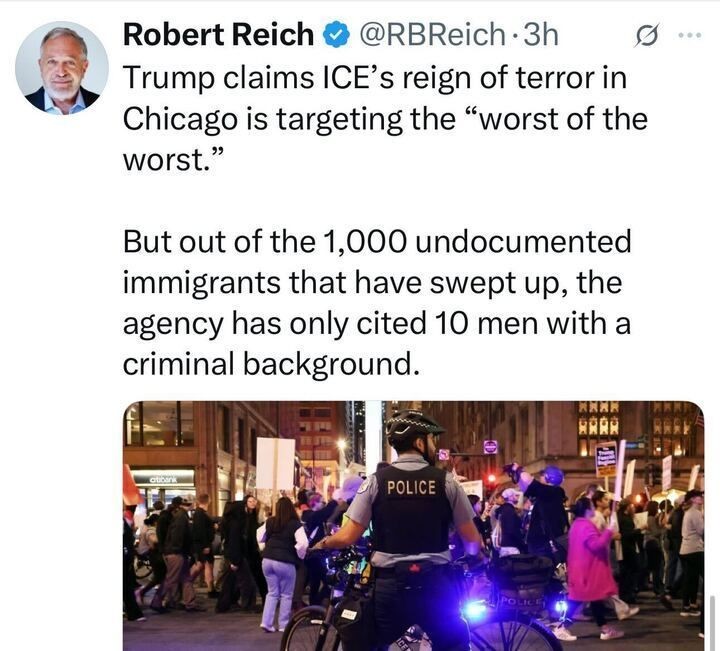Click the scrollbar thumb at the right edge
The width and height of the screenshot is (720, 651).
point(713,623)
